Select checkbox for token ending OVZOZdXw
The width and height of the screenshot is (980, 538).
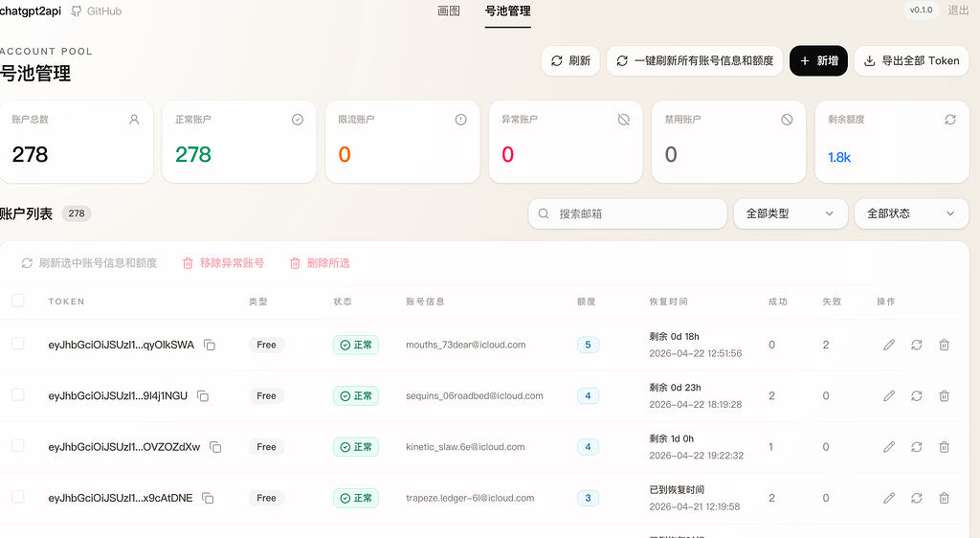point(18,446)
